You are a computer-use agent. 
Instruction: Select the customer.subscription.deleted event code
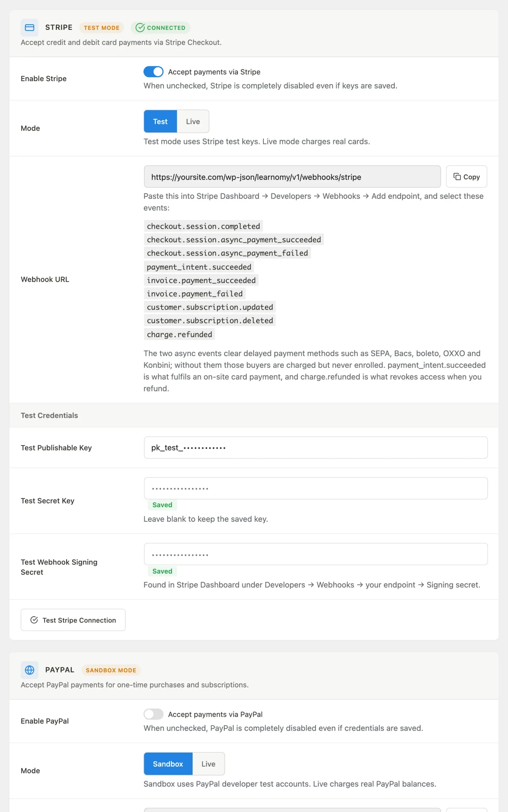pyautogui.click(x=210, y=320)
